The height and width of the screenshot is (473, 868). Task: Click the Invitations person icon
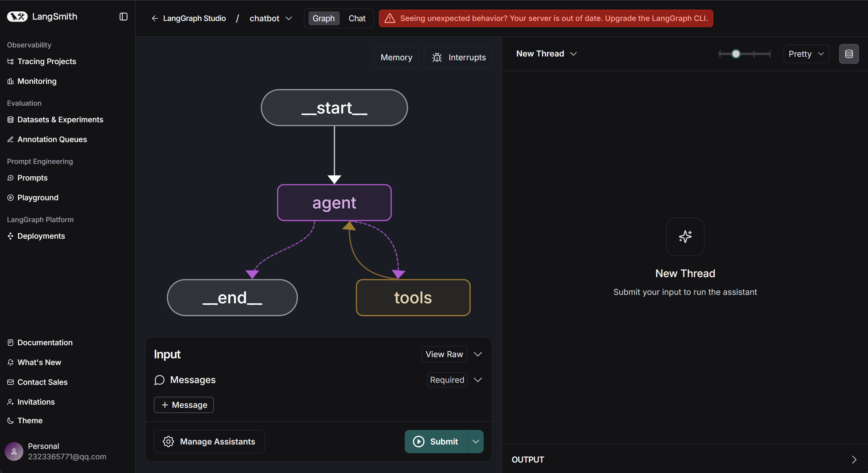[x=10, y=402]
